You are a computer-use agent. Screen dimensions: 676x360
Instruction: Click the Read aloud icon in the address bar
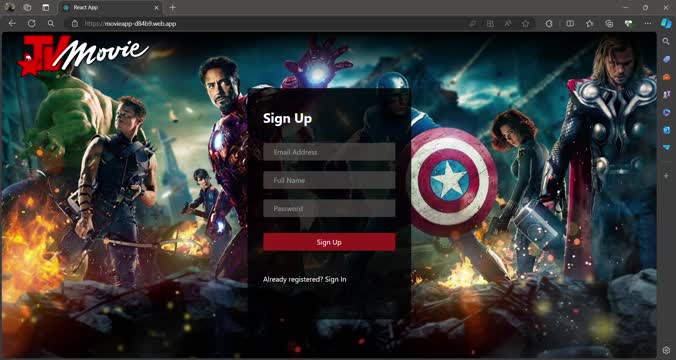click(508, 24)
